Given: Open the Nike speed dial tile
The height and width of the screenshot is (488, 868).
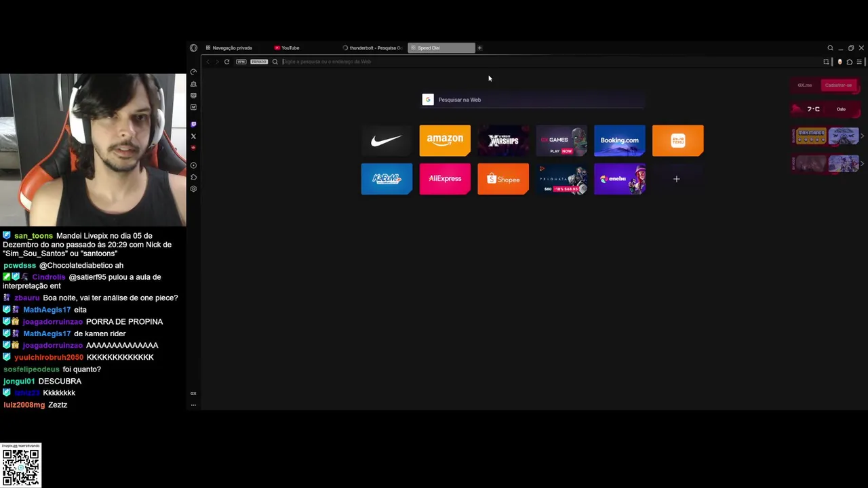Looking at the screenshot, I should pyautogui.click(x=387, y=140).
